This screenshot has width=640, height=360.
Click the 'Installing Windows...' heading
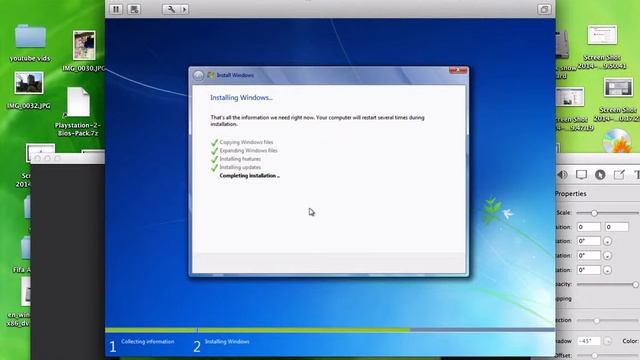(x=241, y=98)
